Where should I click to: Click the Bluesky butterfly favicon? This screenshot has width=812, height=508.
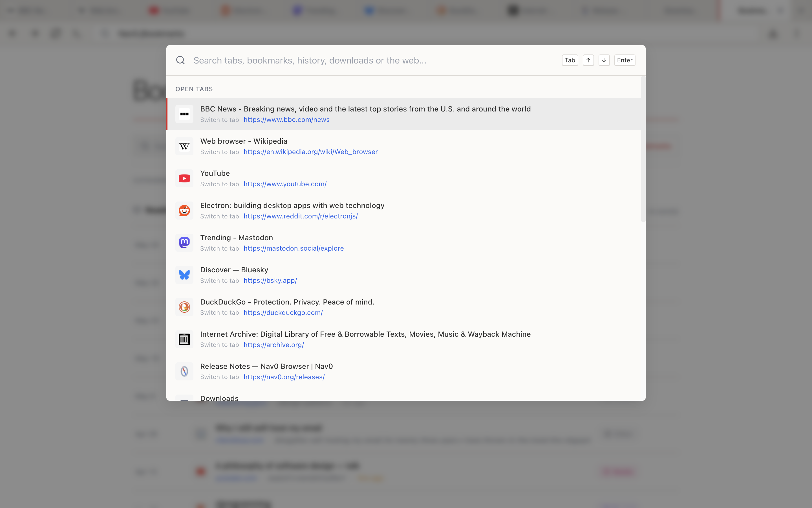[184, 275]
